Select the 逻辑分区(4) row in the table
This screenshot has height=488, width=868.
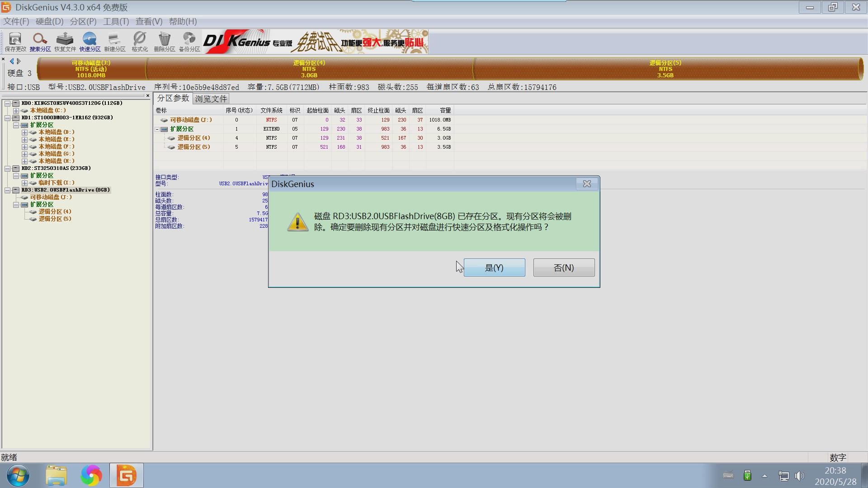point(194,138)
